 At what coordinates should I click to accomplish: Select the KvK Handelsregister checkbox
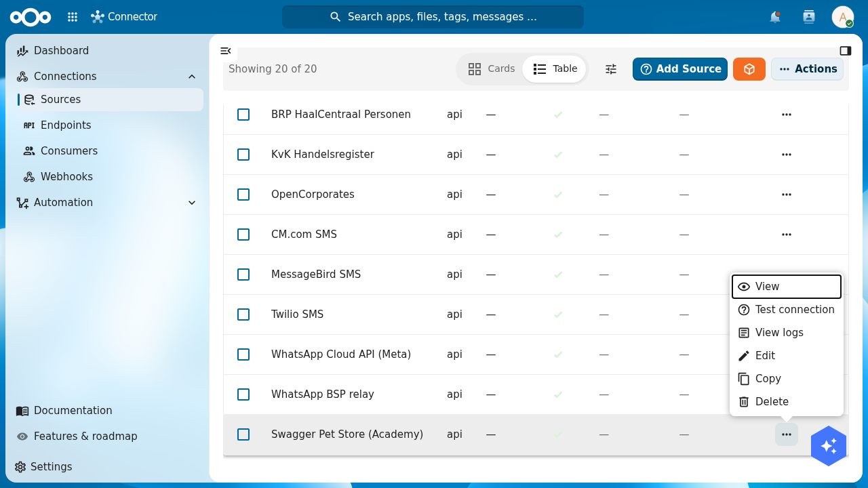click(243, 155)
